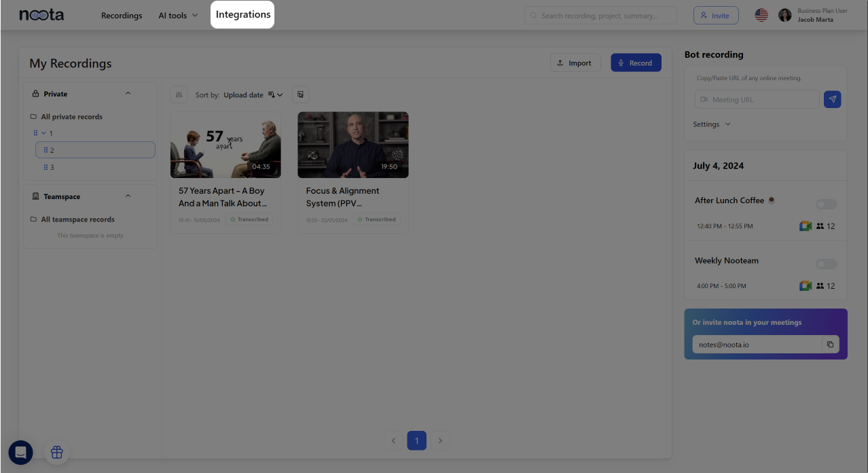Click the send meeting URL arrow button
The image size is (868, 473).
(832, 99)
